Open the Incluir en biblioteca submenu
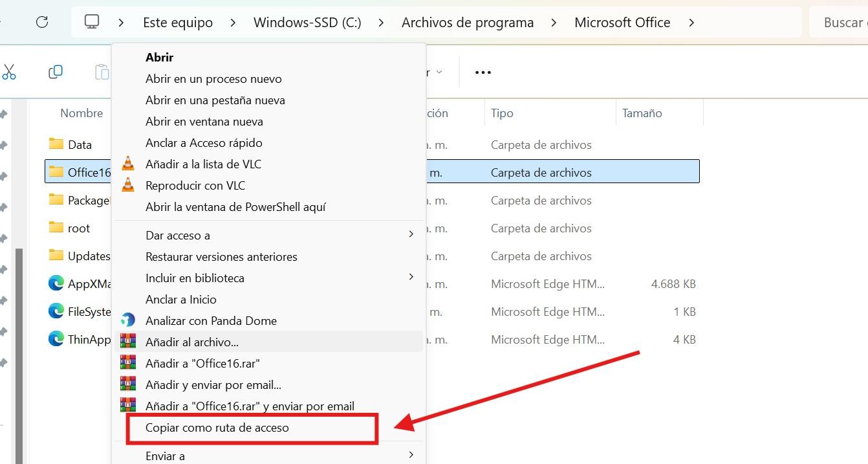The width and height of the screenshot is (868, 464). [x=411, y=277]
